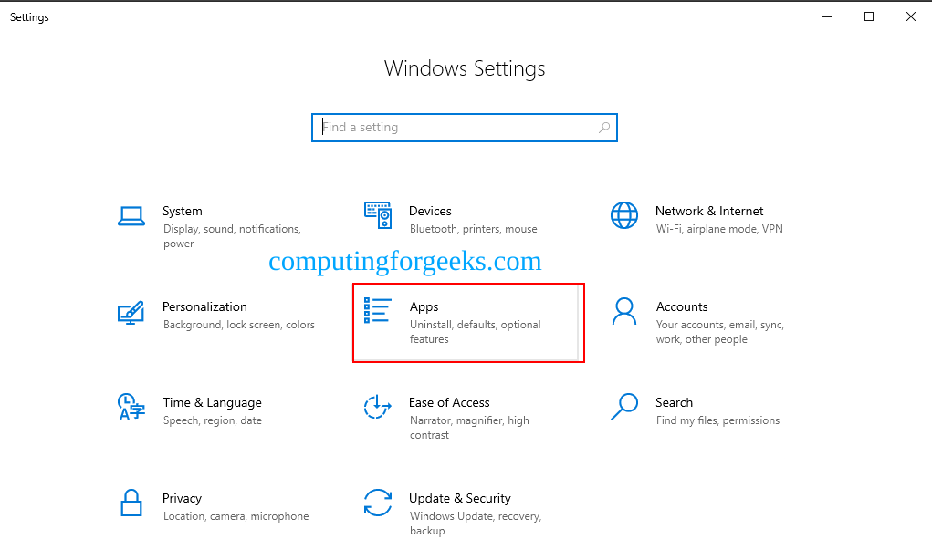
Task: Open the highlighted Apps settings
Action: 424,306
